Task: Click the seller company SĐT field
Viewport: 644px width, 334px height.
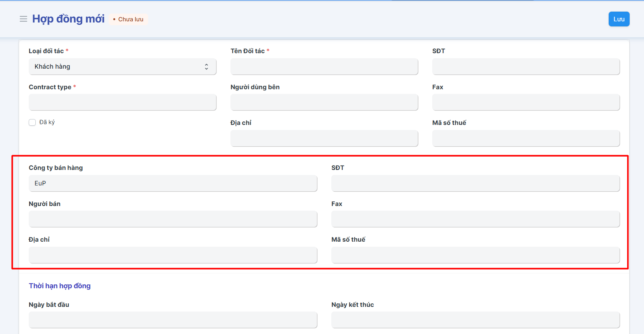Action: pos(475,183)
